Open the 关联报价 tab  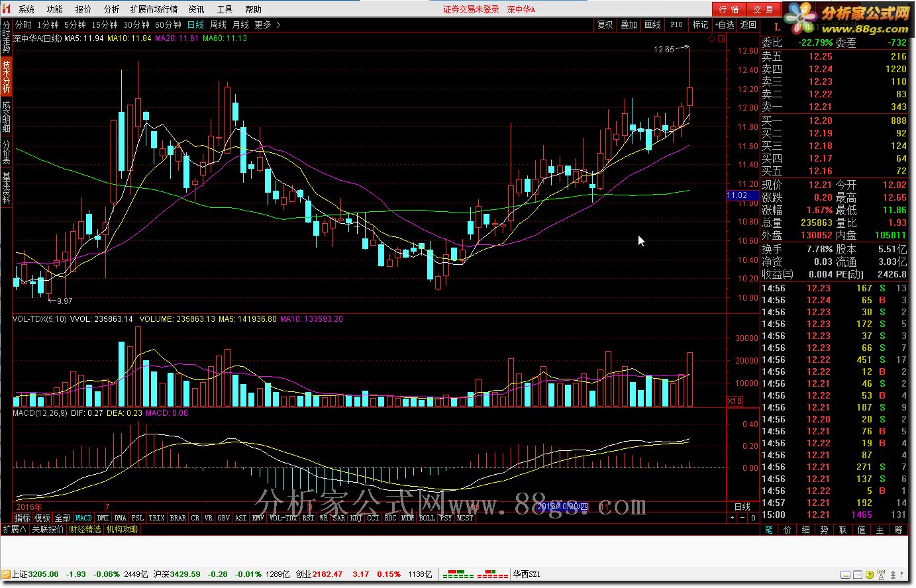tap(48, 529)
